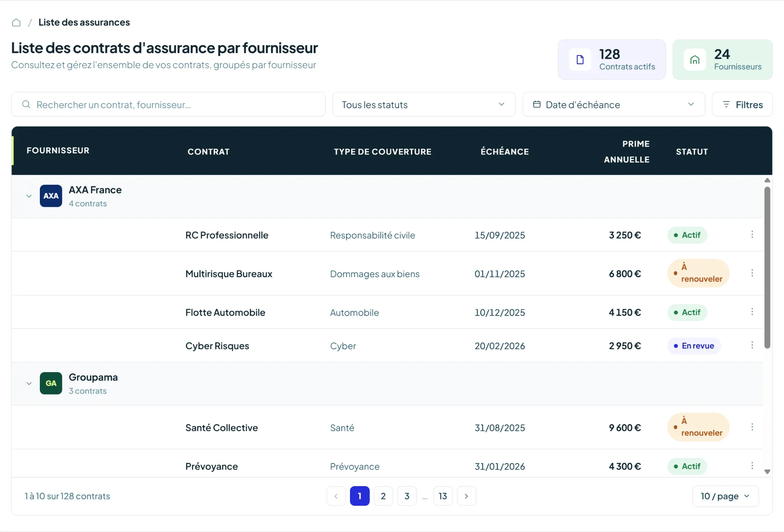This screenshot has width=784, height=532.
Task: Open actions menu for Cyber Risques
Action: click(752, 345)
